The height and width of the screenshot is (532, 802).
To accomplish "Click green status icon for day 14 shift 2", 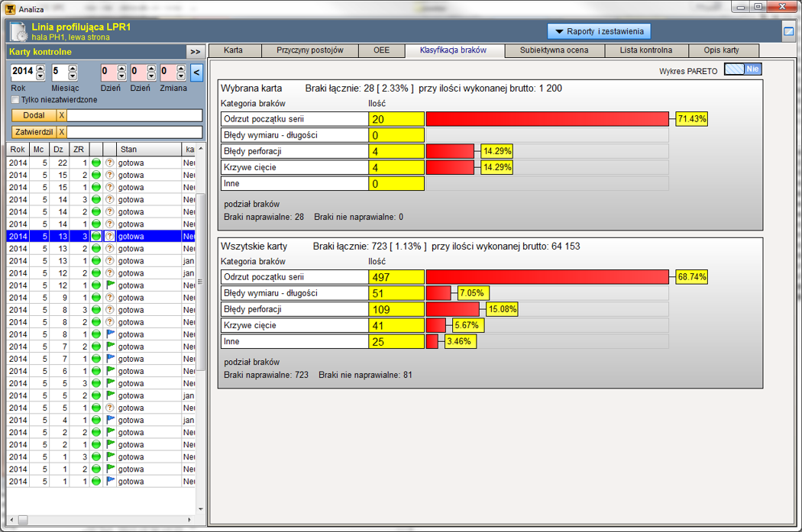I will click(x=96, y=211).
